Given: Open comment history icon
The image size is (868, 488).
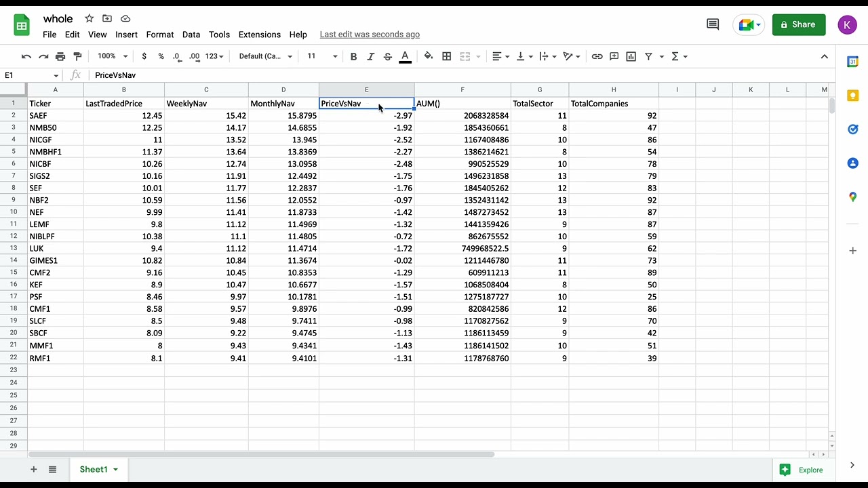Looking at the screenshot, I should pos(713,24).
